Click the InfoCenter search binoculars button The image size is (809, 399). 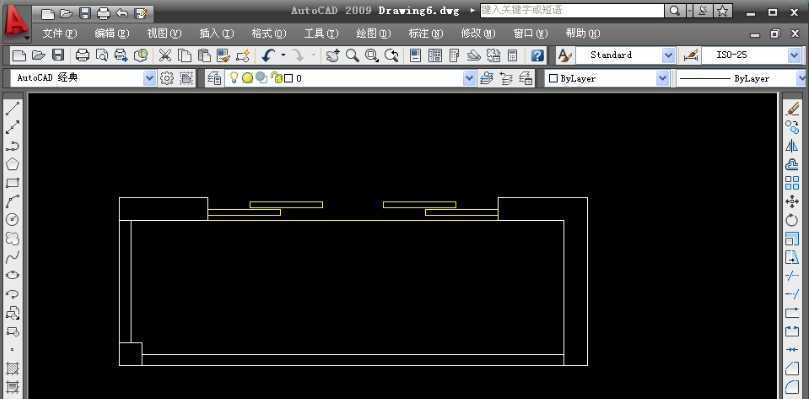(x=674, y=11)
